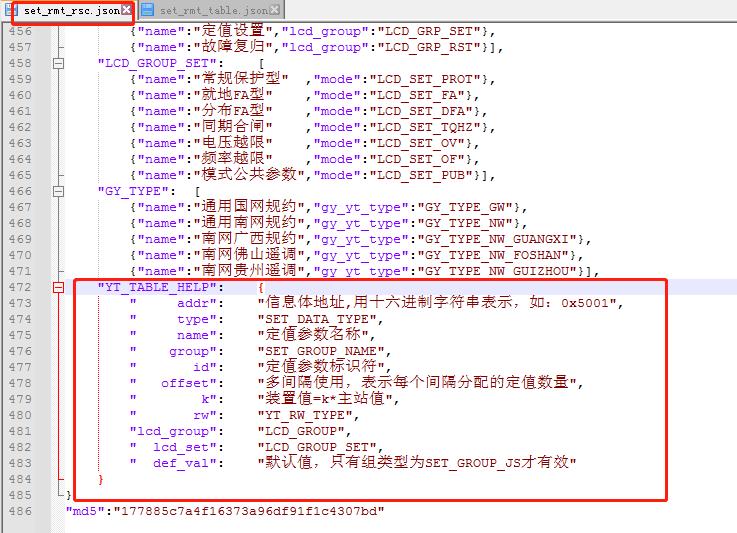This screenshot has width=737, height=533.
Task: Click the "LCD_GROUP_SET" value on line 482
Action: click(x=317, y=447)
